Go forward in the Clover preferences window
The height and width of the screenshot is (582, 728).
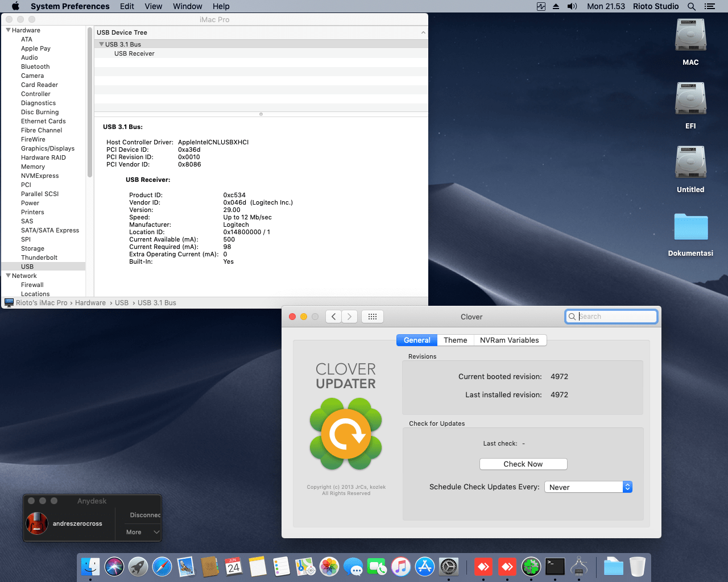[x=350, y=317]
